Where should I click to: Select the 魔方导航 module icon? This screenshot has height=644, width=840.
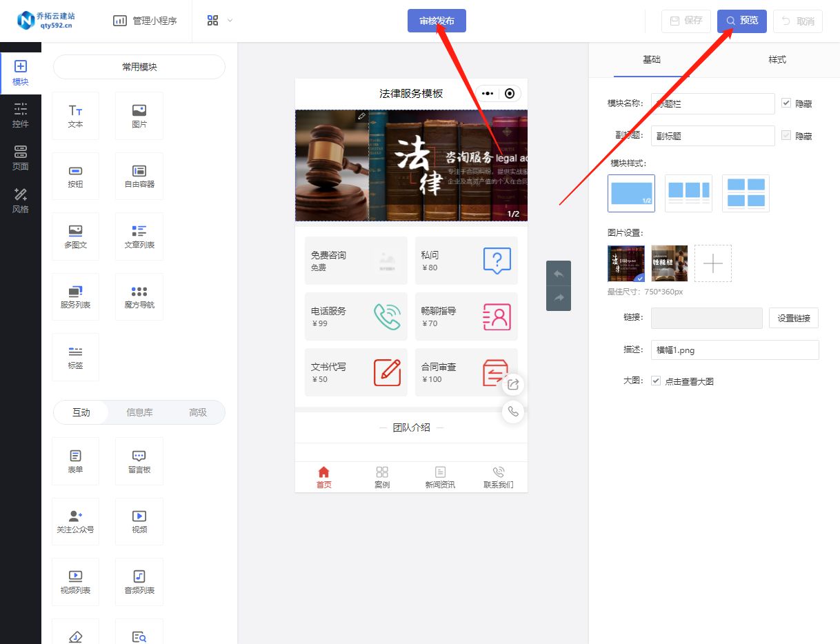click(x=139, y=296)
